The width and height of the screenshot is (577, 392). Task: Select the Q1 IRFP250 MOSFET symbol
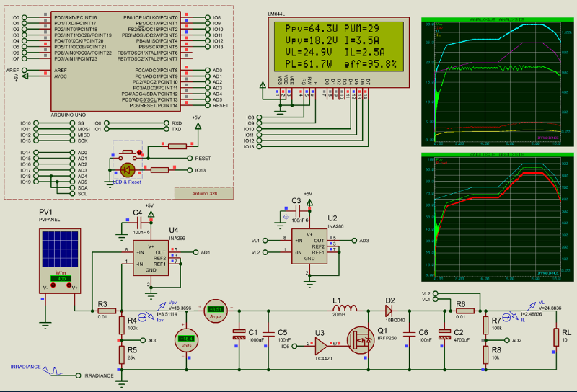pyautogui.click(x=361, y=341)
